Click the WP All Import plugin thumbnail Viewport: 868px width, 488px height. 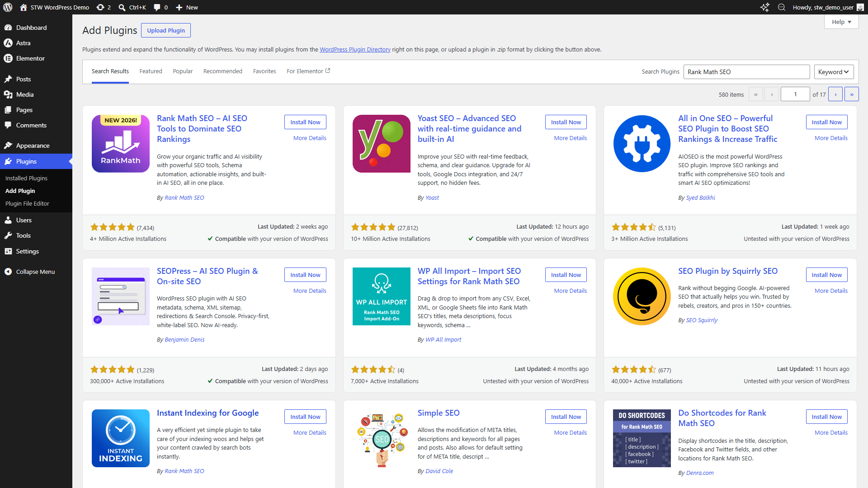382,296
